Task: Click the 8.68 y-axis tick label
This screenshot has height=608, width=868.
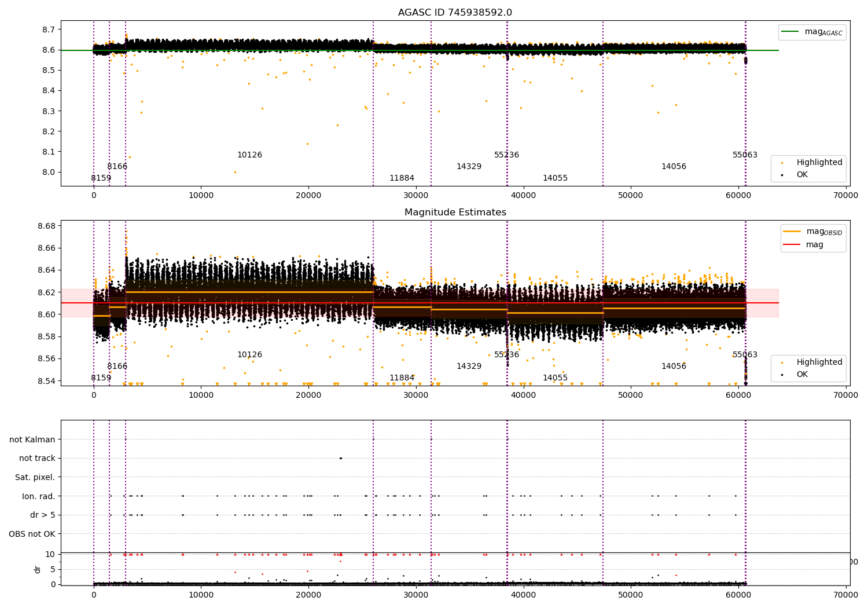Action: click(47, 226)
